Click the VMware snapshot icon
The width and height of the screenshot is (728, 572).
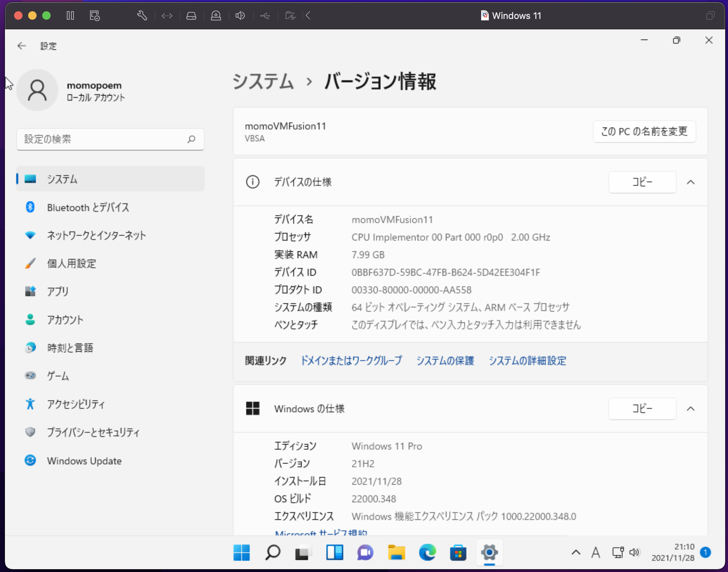click(x=95, y=15)
